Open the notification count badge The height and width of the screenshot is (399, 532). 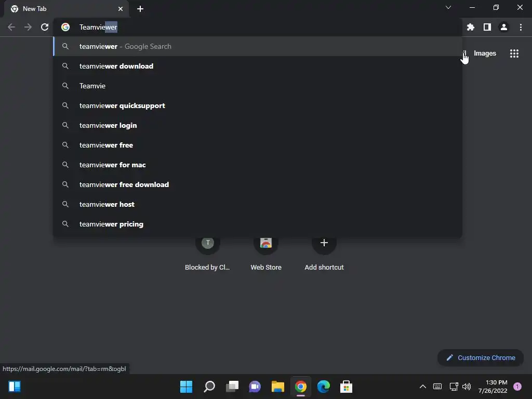pyautogui.click(x=517, y=387)
